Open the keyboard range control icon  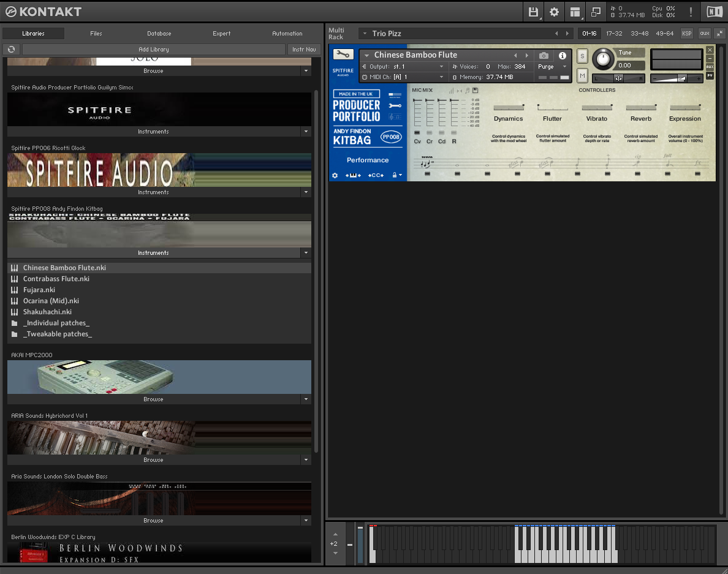tap(353, 175)
